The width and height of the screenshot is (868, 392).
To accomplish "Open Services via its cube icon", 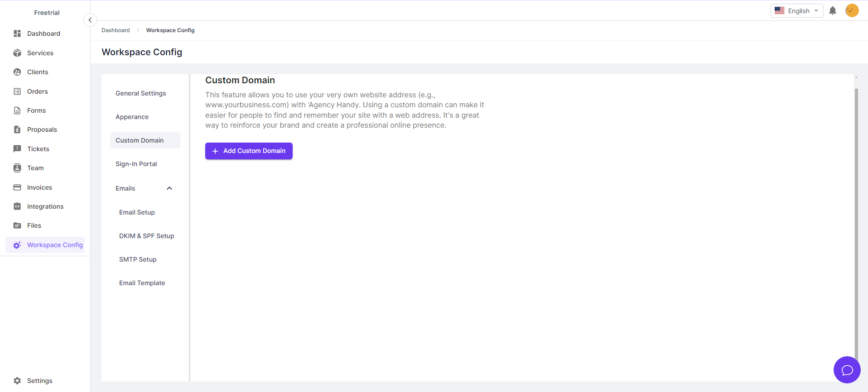I will (17, 53).
